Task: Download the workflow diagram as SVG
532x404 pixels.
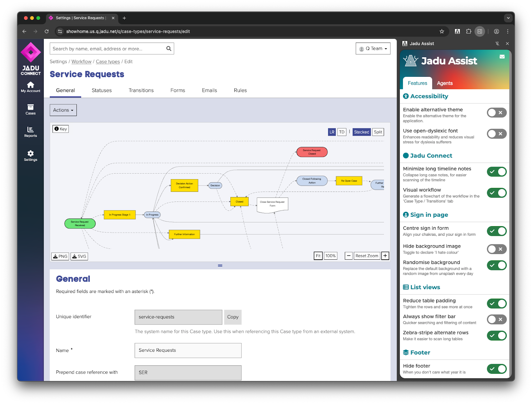Action: 79,256
